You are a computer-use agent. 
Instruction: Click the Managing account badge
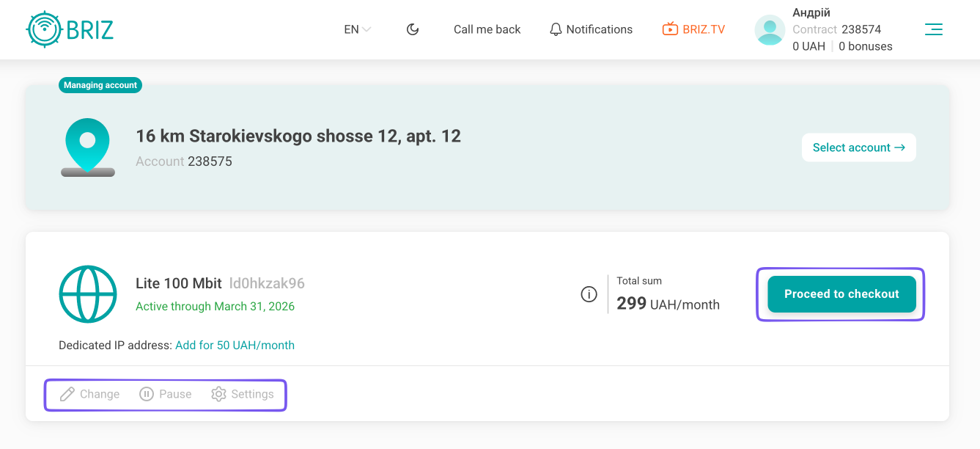pos(100,85)
